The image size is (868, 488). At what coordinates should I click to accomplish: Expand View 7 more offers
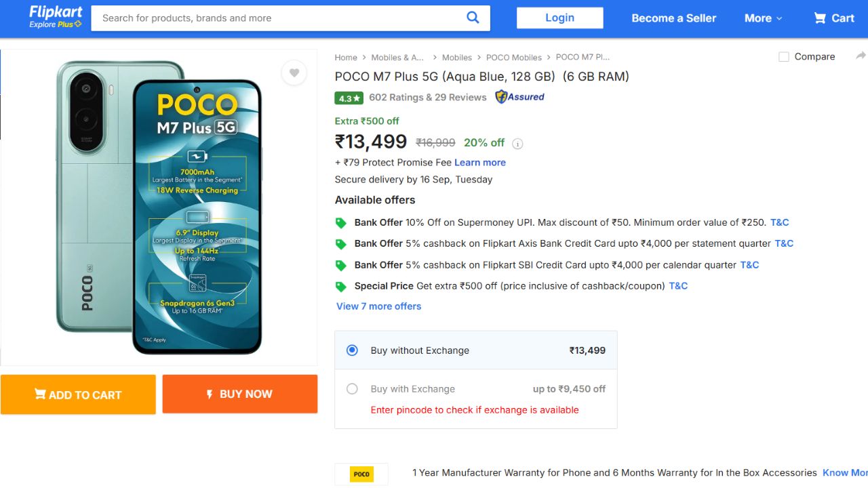click(378, 306)
